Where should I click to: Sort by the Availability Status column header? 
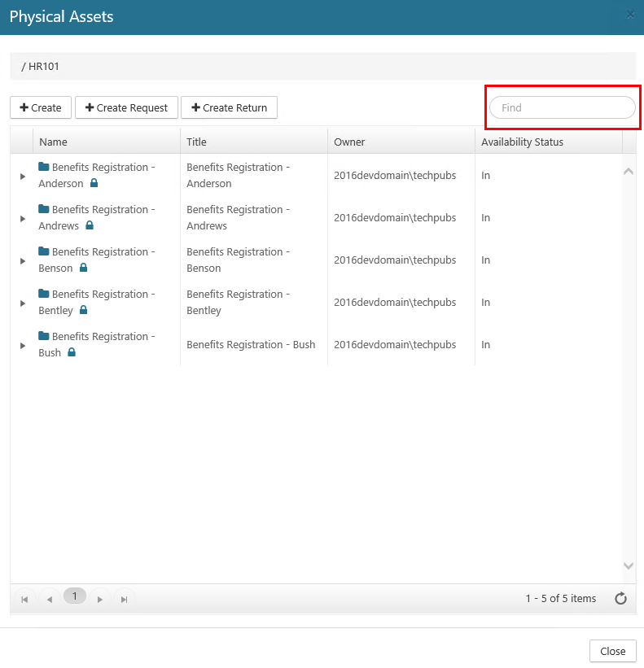click(522, 142)
